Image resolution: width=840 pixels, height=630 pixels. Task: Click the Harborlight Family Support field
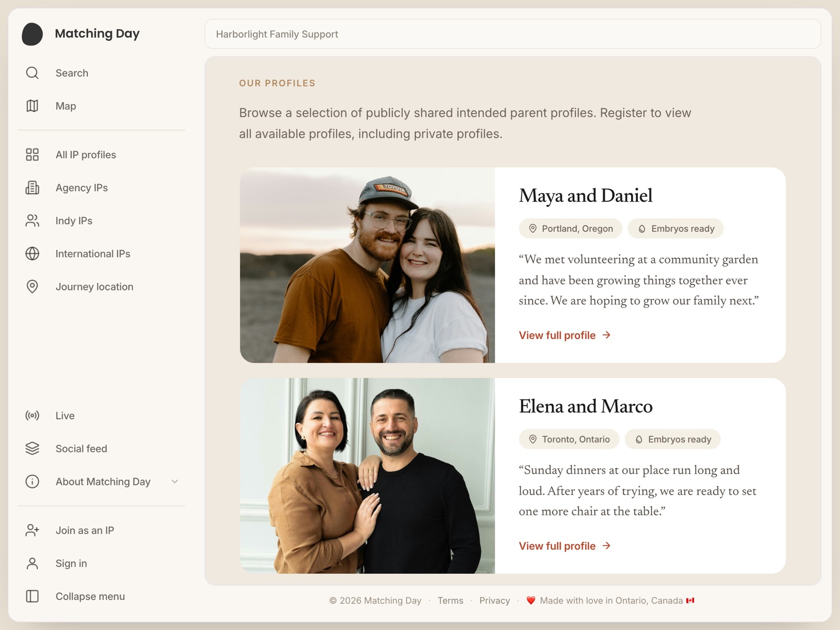pos(512,34)
